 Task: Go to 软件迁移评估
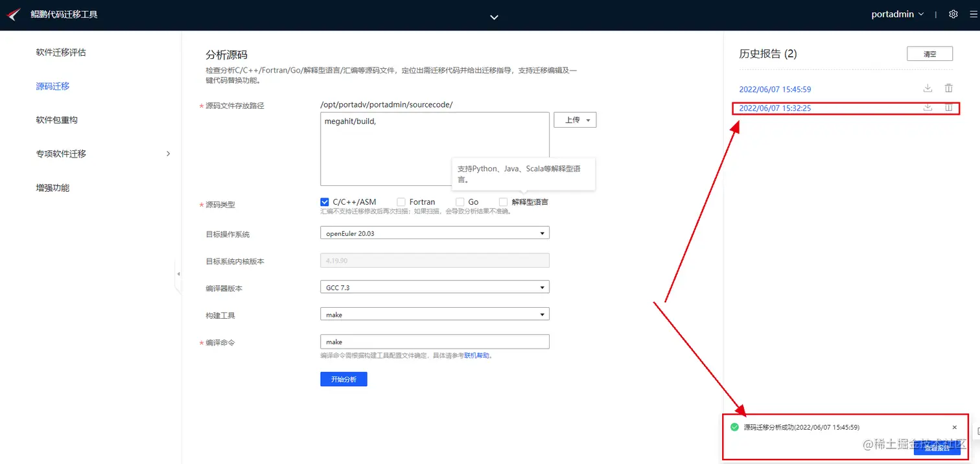(x=61, y=52)
